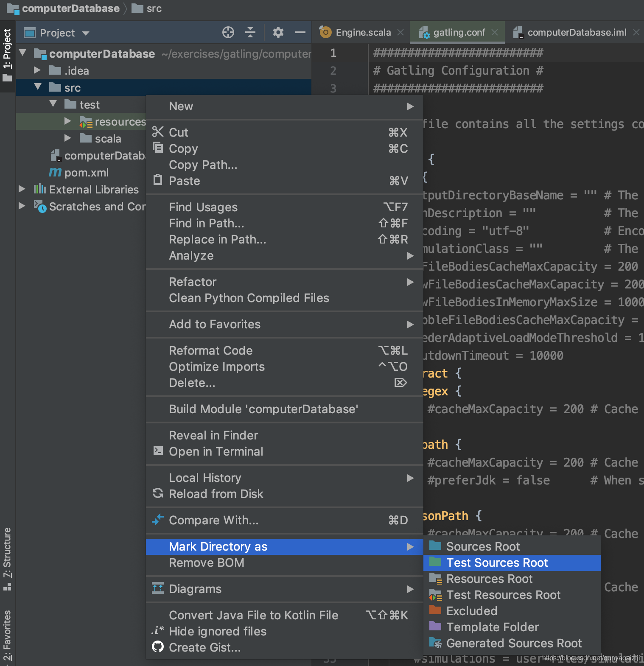
Task: Open the Refactor submenu
Action: point(285,282)
